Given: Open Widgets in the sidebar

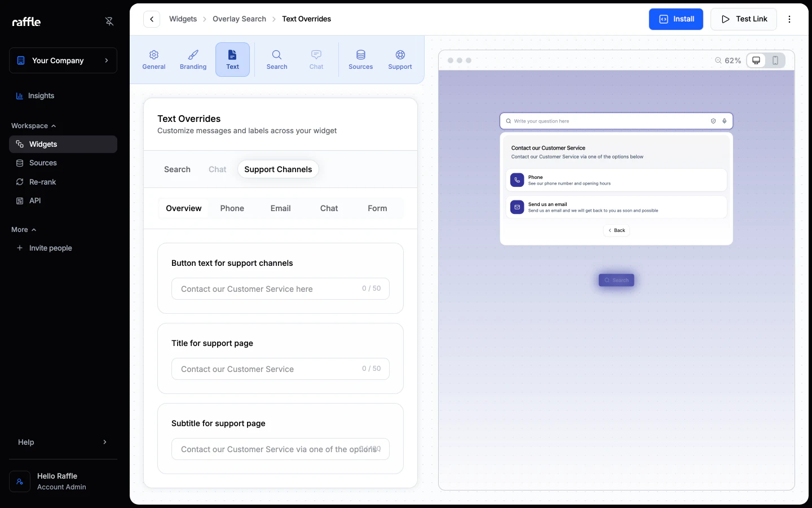Looking at the screenshot, I should point(63,144).
